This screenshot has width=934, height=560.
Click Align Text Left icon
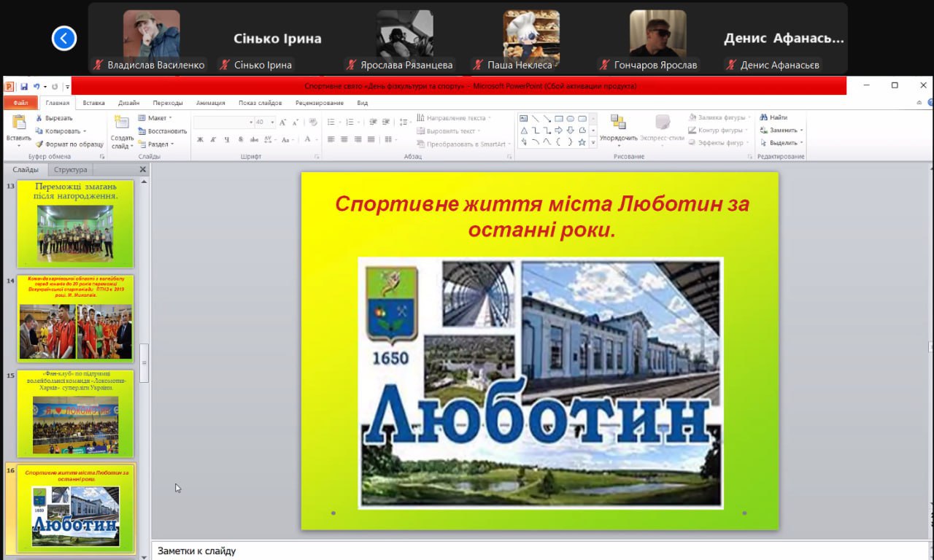click(331, 139)
